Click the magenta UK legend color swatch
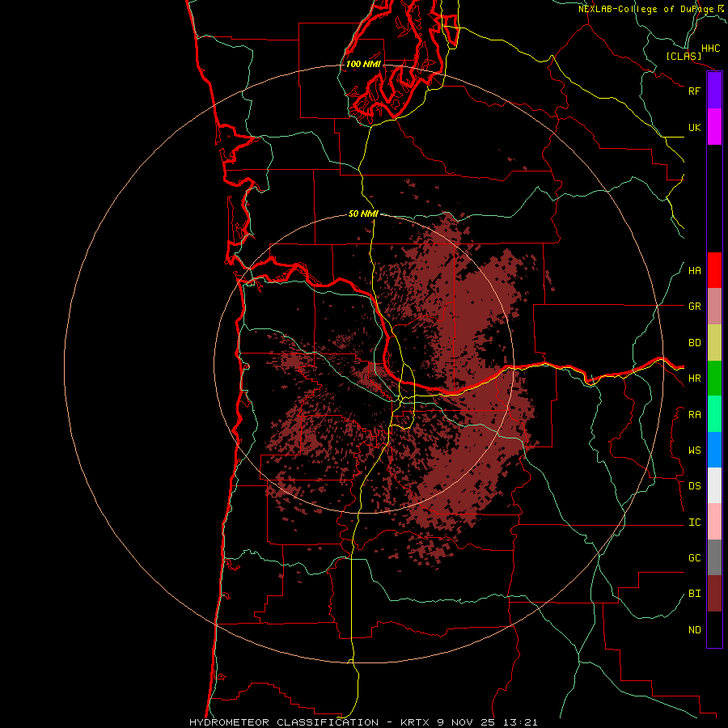 point(714,127)
